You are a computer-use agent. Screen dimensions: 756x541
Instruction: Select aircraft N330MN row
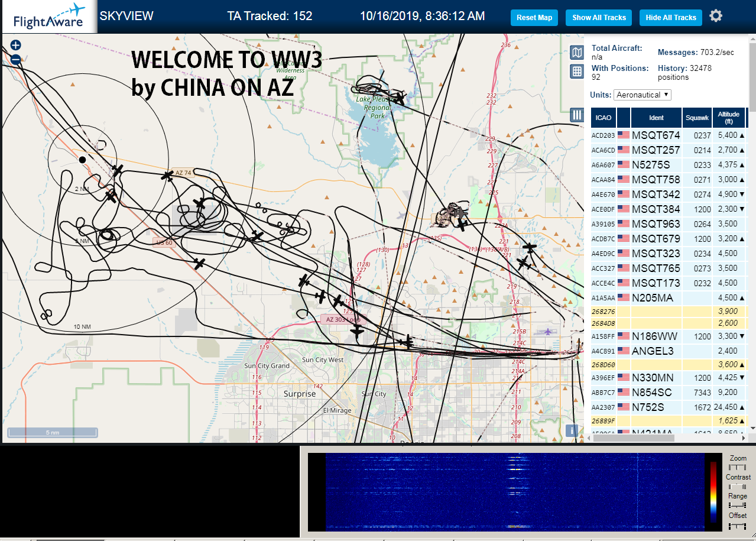[669, 378]
